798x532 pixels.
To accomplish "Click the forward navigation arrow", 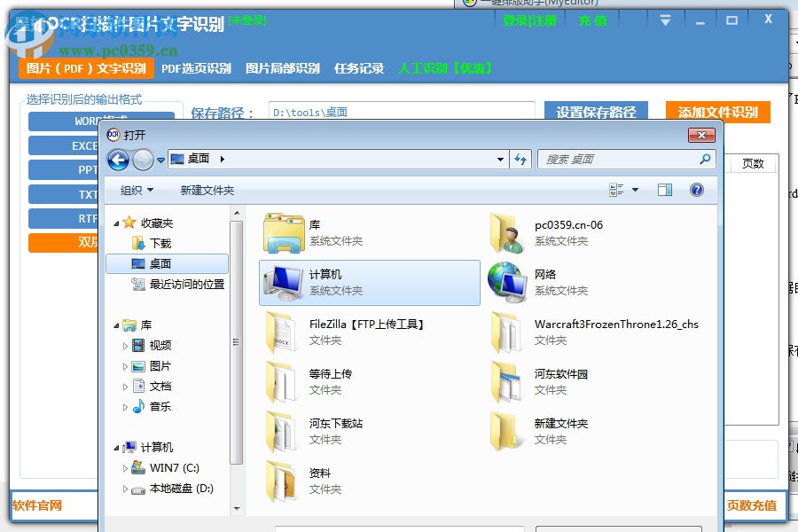I will 142,160.
